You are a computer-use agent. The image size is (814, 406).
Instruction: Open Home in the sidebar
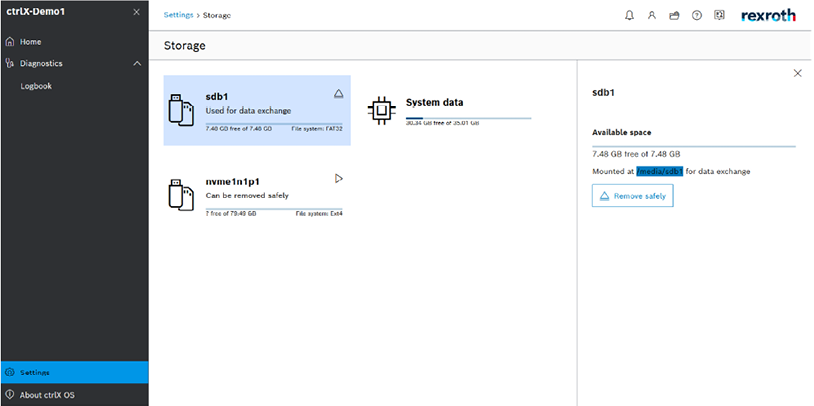click(74, 42)
